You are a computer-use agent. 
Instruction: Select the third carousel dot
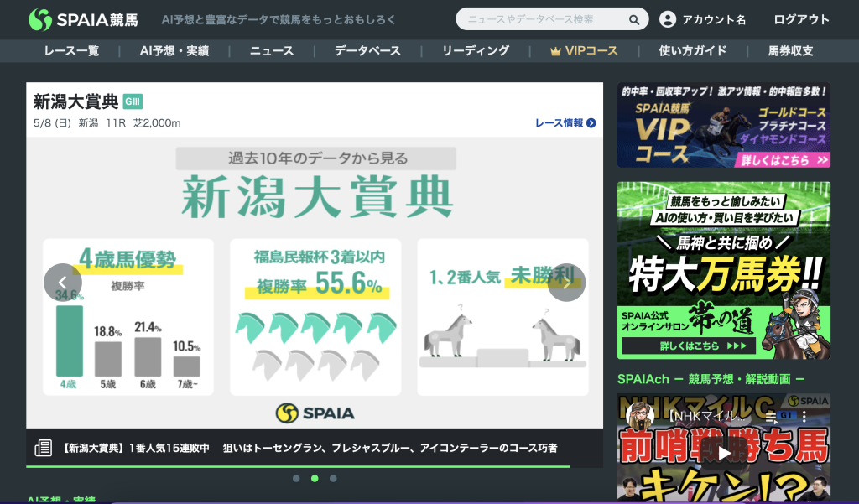[333, 478]
